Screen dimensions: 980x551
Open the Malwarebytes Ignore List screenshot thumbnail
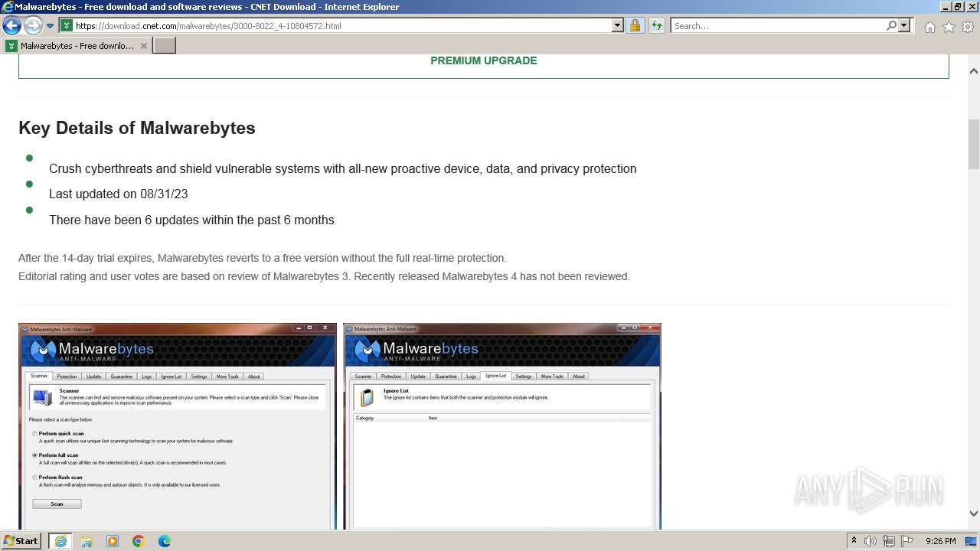point(502,426)
